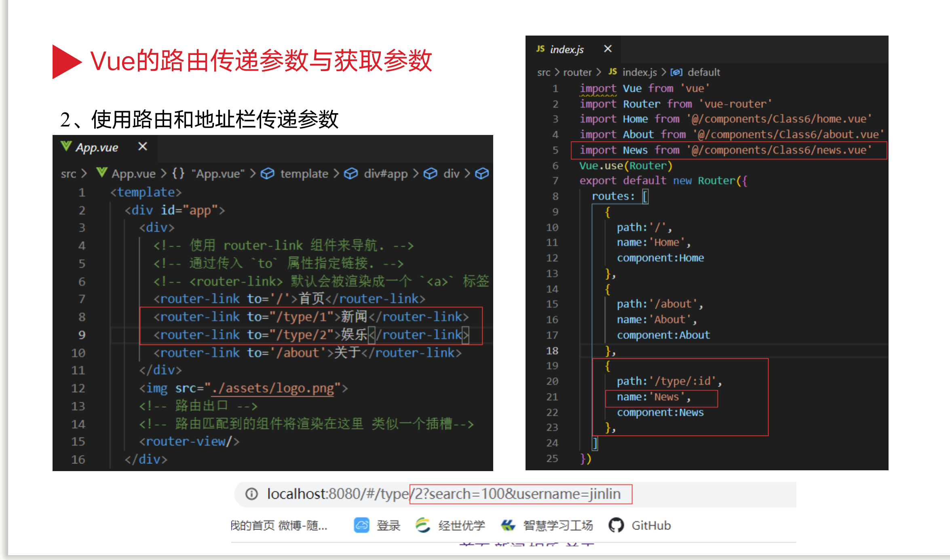Click "name:'News'" on line 21
Screen dimensions: 950x560
654,397
